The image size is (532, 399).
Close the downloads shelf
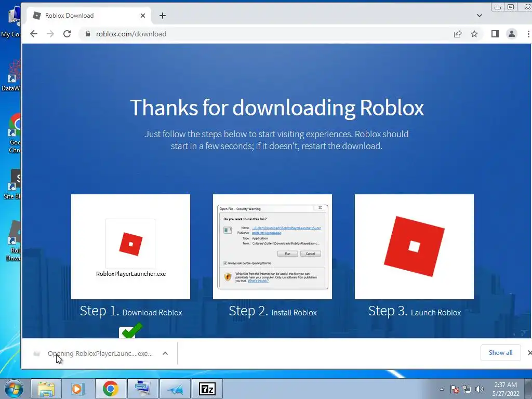(x=529, y=353)
